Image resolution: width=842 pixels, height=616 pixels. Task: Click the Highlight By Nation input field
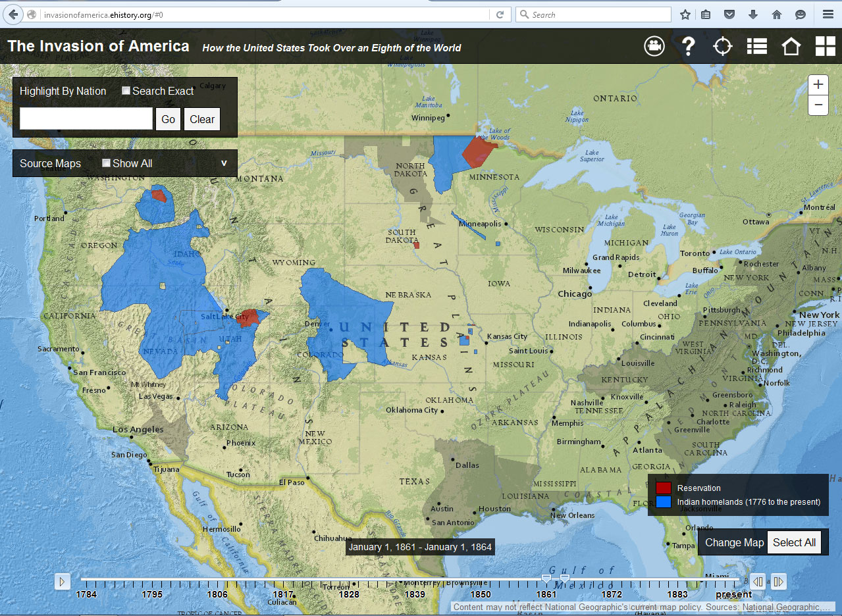(x=86, y=119)
